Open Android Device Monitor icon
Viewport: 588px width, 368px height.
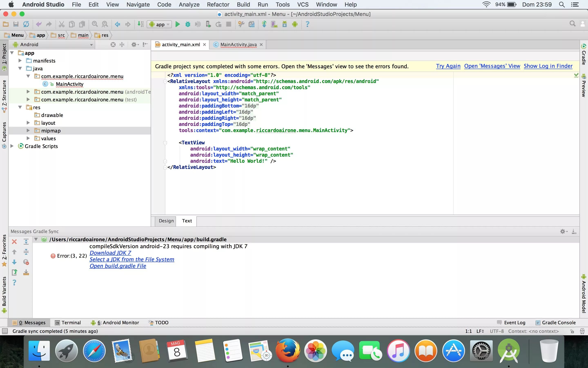(295, 24)
